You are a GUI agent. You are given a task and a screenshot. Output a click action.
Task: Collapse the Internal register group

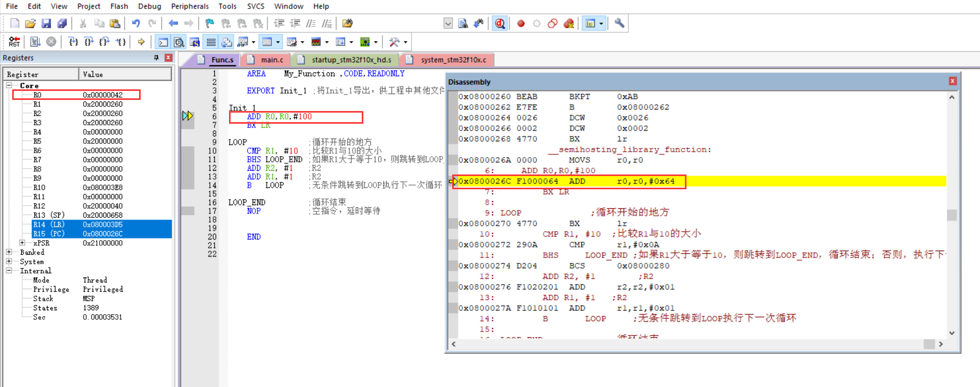click(9, 271)
